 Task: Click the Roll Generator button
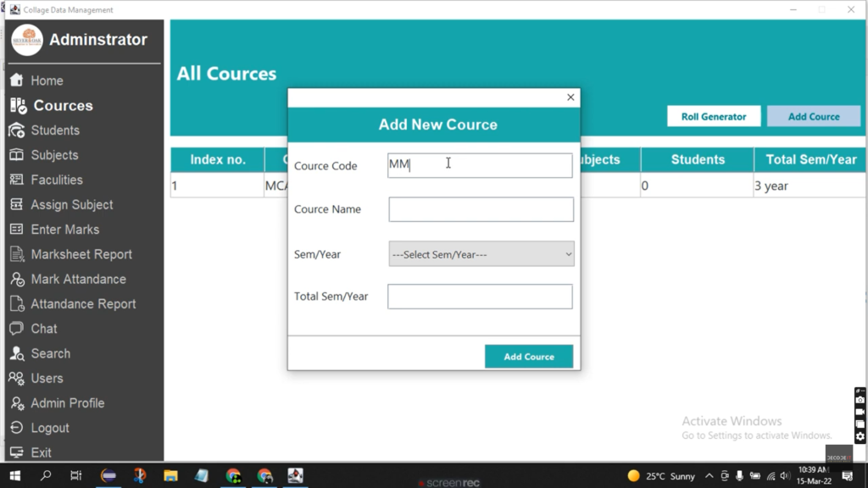tap(714, 116)
